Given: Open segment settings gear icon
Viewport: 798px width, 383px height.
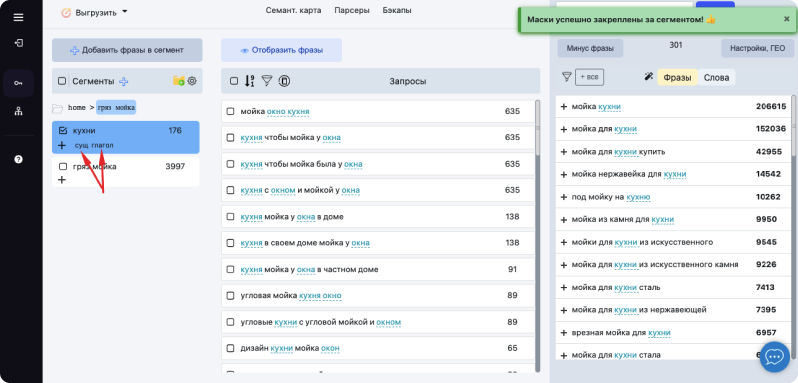Looking at the screenshot, I should 192,80.
